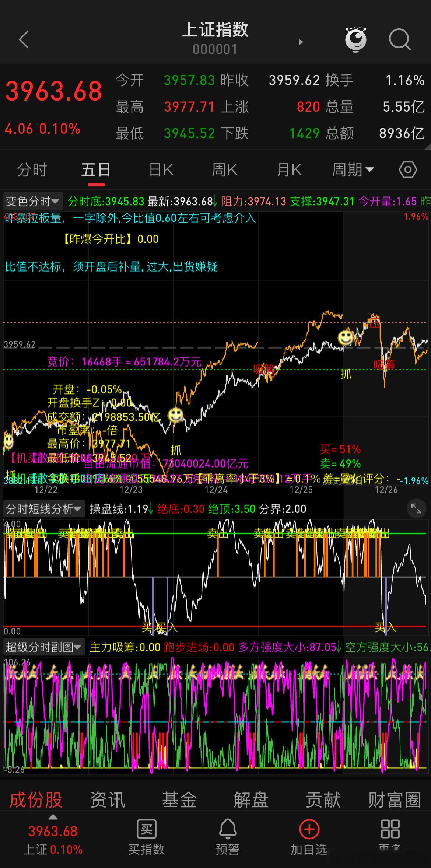Open chart settings hexagon gear icon

click(408, 170)
